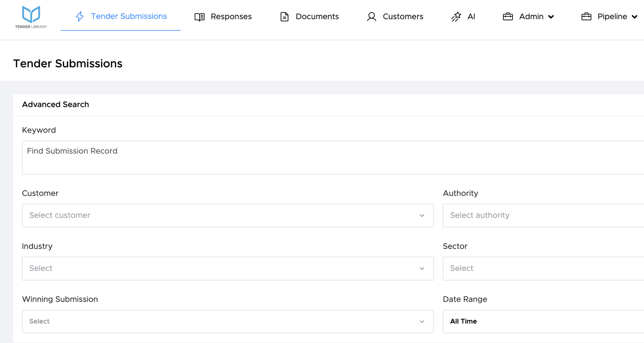This screenshot has height=343, width=644.
Task: Click the open book Responses icon
Action: pyautogui.click(x=199, y=17)
